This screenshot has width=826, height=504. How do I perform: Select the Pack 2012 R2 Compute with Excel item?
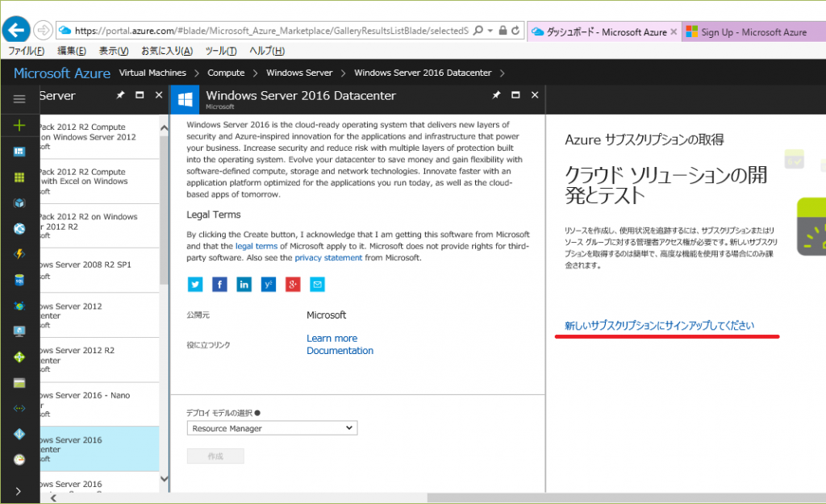coord(99,181)
